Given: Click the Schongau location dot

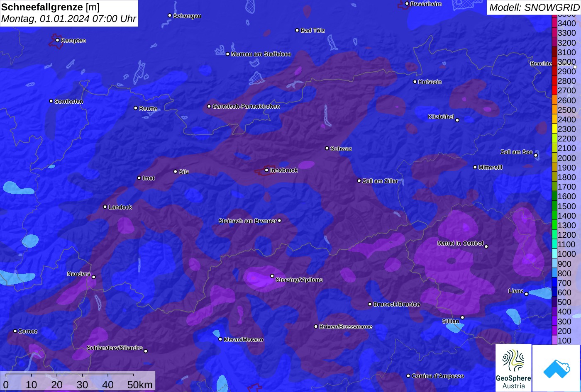Looking at the screenshot, I should pos(169,15).
